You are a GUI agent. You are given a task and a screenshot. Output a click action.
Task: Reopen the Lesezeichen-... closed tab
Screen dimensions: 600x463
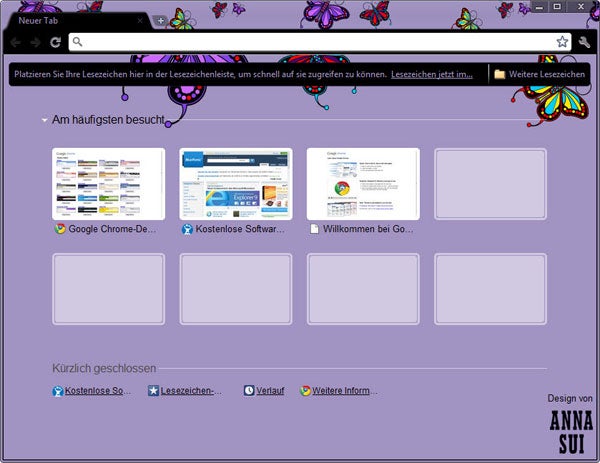tap(191, 391)
